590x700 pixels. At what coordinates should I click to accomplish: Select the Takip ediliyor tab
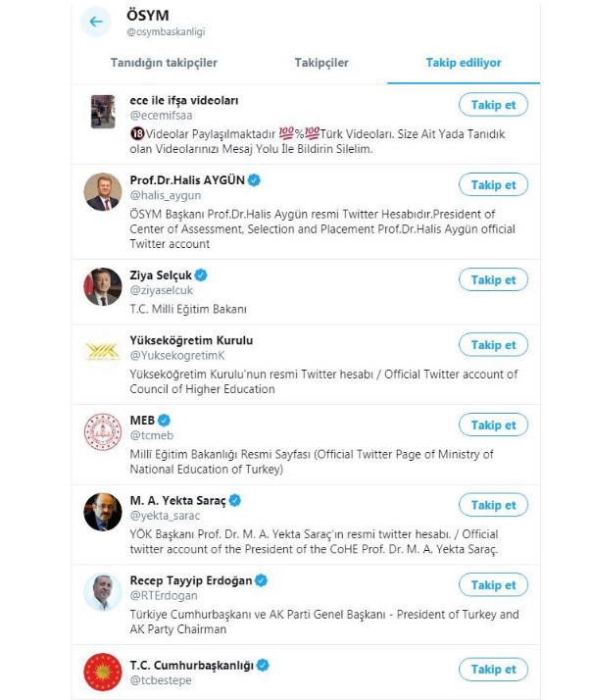(x=464, y=63)
